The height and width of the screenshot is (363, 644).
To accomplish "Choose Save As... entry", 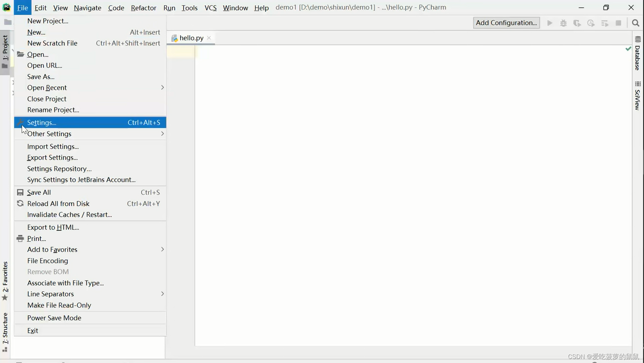I will click(x=90, y=77).
